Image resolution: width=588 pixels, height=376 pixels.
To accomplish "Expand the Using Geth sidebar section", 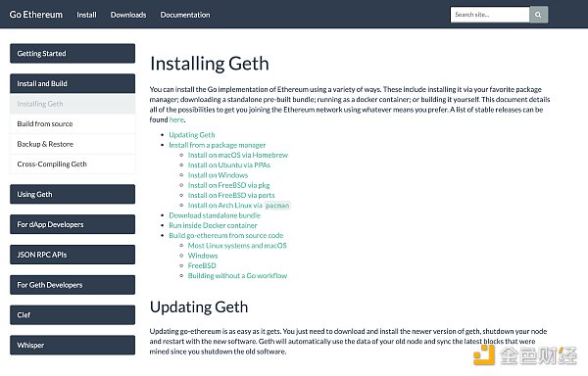I will tap(73, 195).
